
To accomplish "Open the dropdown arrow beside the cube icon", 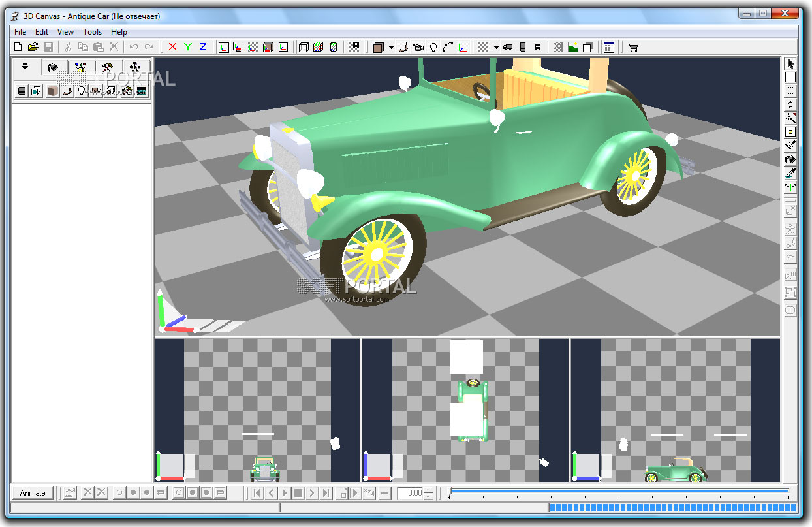I will [391, 47].
